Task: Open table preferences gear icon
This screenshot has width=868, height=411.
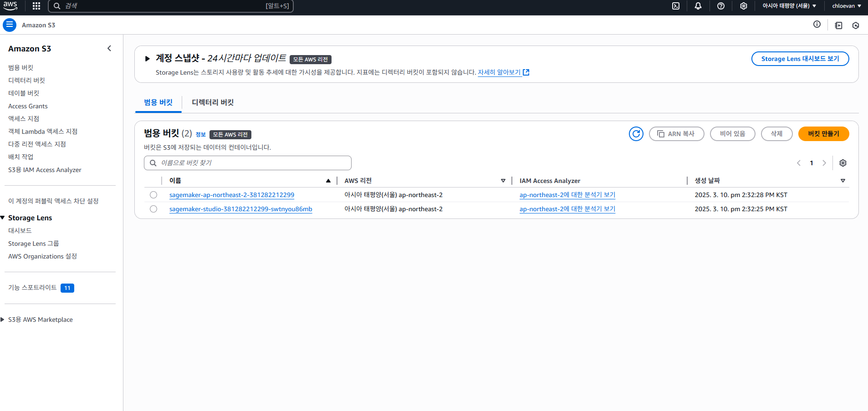Action: point(843,163)
